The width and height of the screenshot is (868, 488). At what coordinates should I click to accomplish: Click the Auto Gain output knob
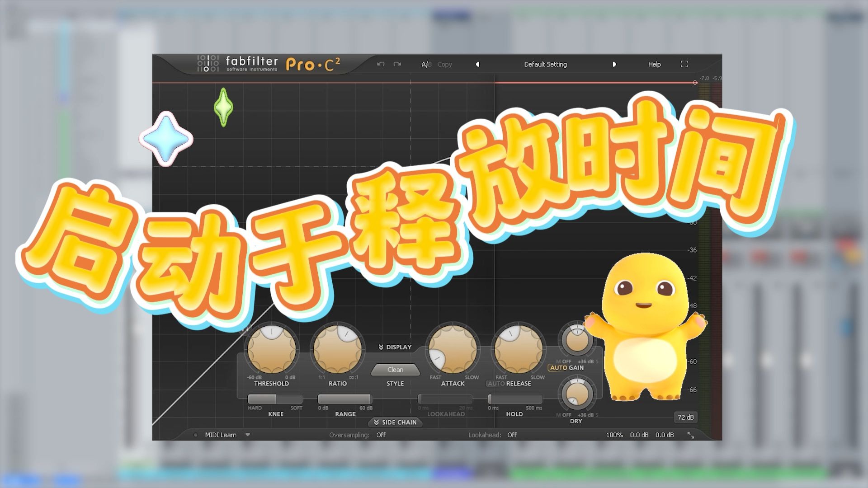[577, 340]
